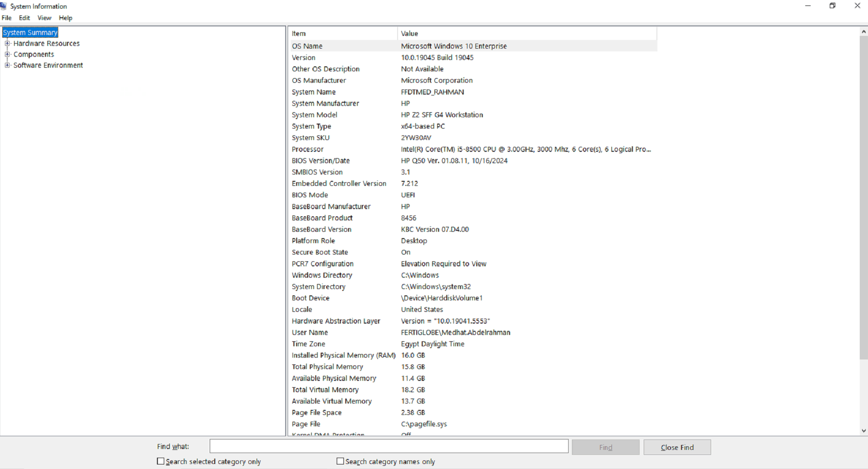Select the Components tree item
The height and width of the screenshot is (469, 868).
[x=34, y=54]
